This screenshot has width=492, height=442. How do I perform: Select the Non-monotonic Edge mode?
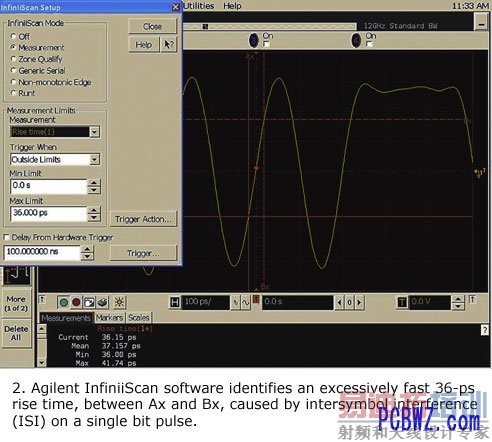13,82
